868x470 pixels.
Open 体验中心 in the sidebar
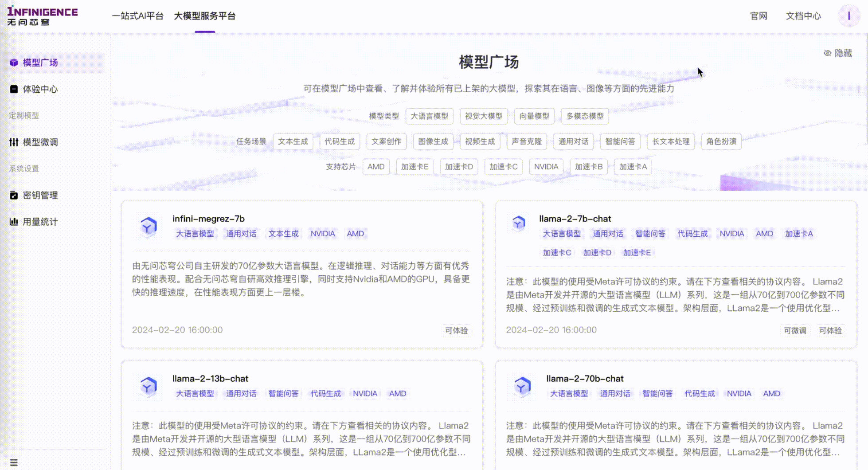coord(53,89)
